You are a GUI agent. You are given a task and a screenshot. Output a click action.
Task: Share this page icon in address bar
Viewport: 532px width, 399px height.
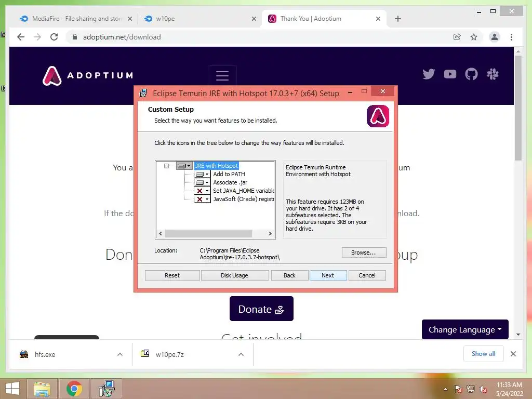[x=457, y=37]
